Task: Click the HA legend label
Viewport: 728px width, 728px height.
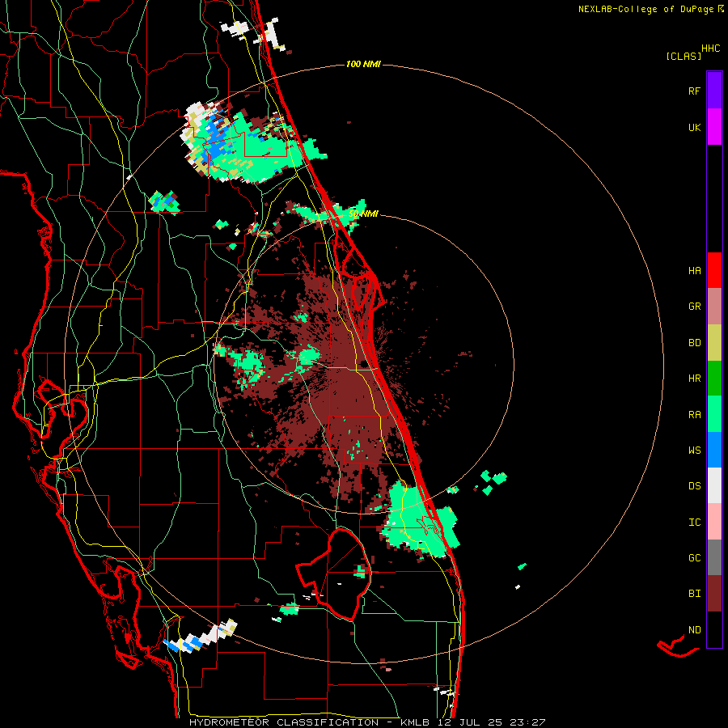Action: [694, 270]
